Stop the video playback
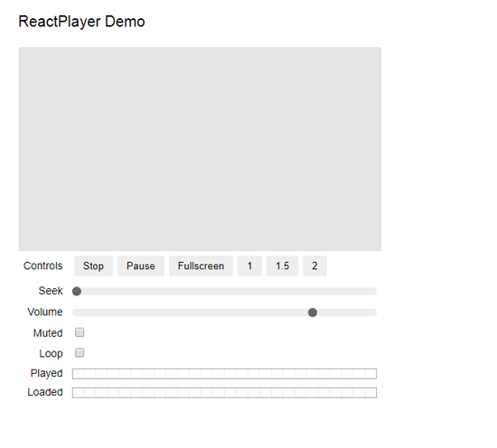Image resolution: width=497 pixels, height=448 pixels. tap(93, 266)
